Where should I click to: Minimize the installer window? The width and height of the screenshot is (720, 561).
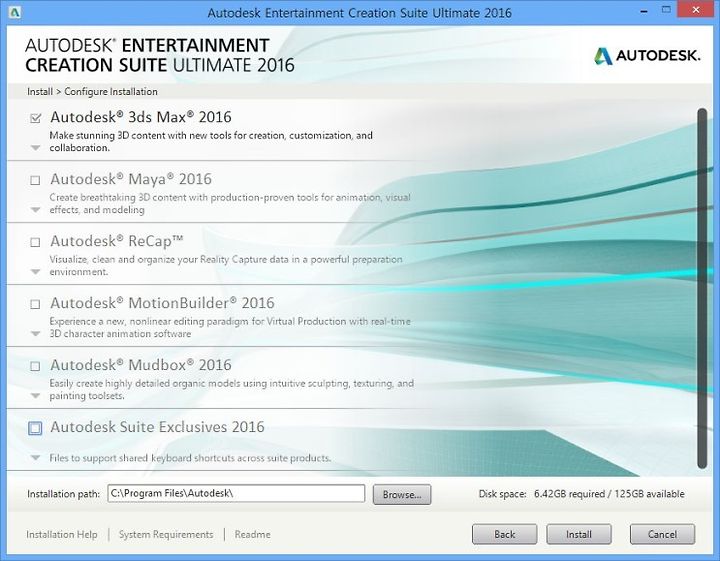(x=644, y=11)
